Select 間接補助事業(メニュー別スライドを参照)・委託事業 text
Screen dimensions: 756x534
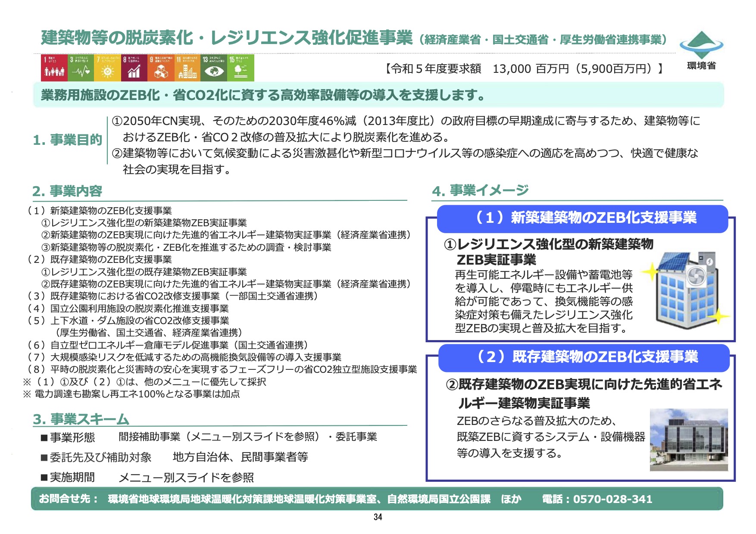pyautogui.click(x=248, y=437)
